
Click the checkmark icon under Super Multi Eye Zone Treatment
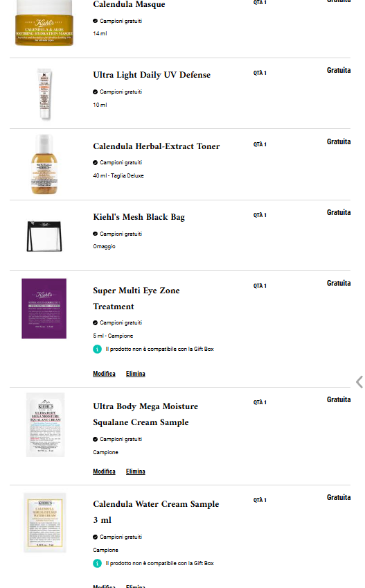[95, 323]
